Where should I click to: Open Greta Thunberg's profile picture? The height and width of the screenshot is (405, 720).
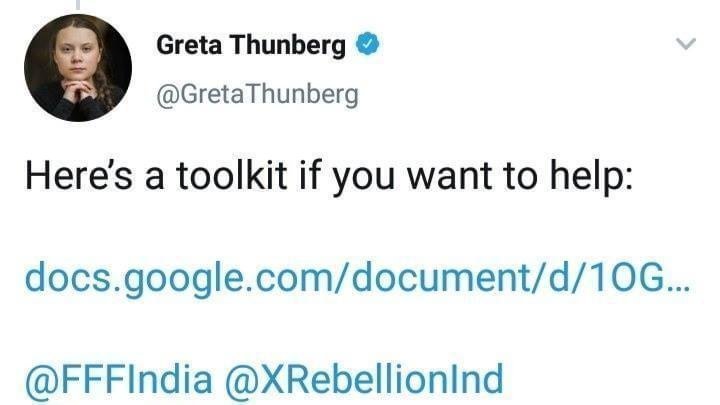(77, 67)
